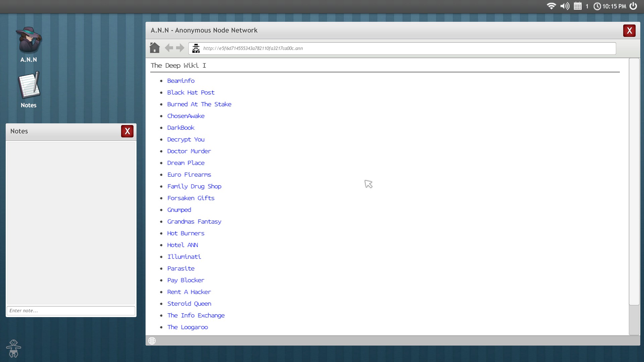The image size is (644, 362).
Task: Click the browser URL address field
Action: (402, 48)
